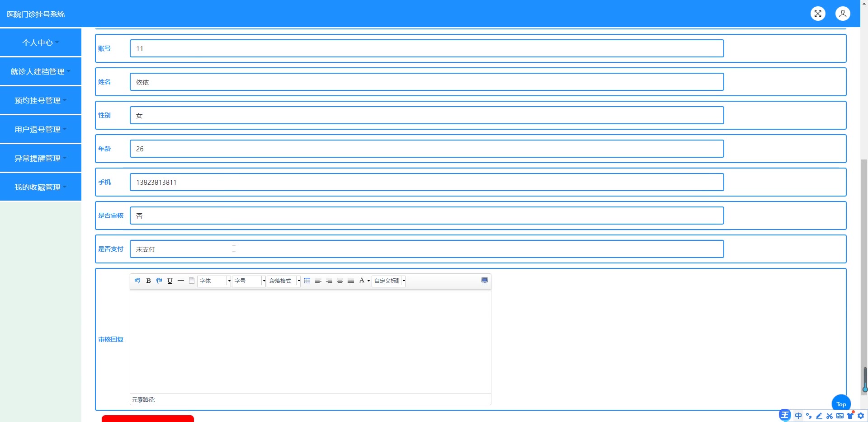
Task: Justify text in editor
Action: (x=351, y=281)
